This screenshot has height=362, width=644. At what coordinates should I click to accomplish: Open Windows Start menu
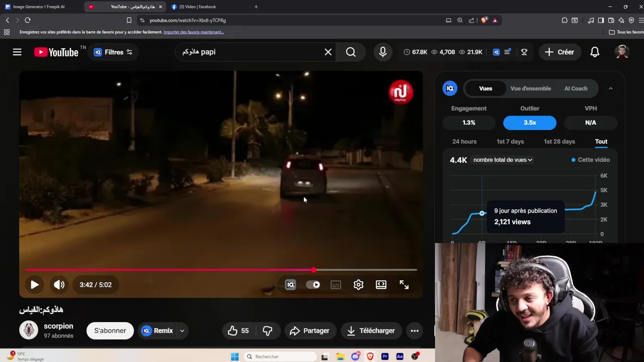tap(234, 356)
